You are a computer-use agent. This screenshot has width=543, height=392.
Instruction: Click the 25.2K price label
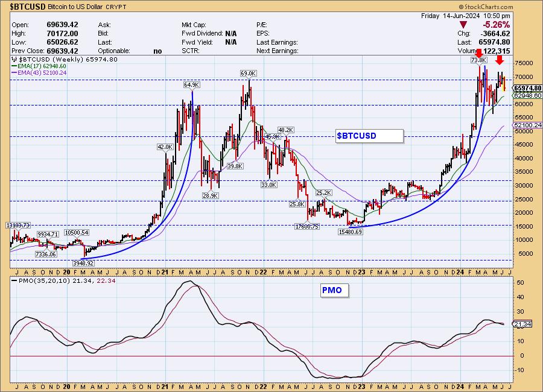324,192
